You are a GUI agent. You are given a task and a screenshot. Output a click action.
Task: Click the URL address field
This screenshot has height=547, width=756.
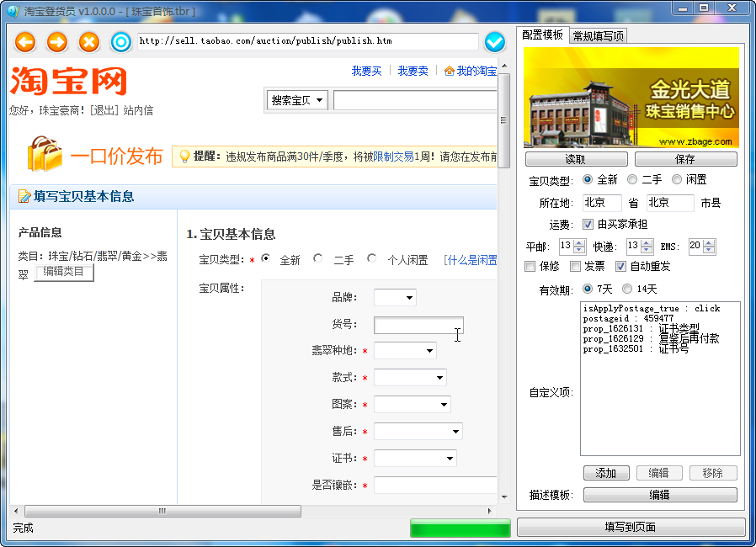pos(307,41)
